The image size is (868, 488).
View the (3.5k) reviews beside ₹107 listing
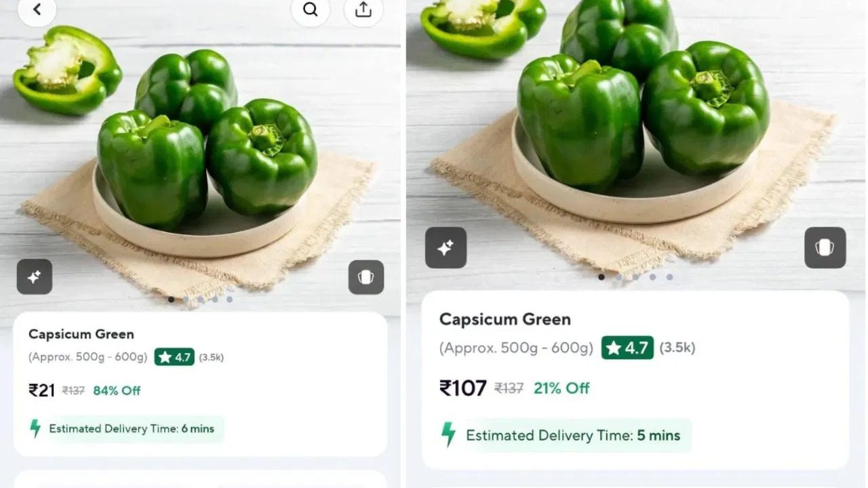[x=677, y=348]
